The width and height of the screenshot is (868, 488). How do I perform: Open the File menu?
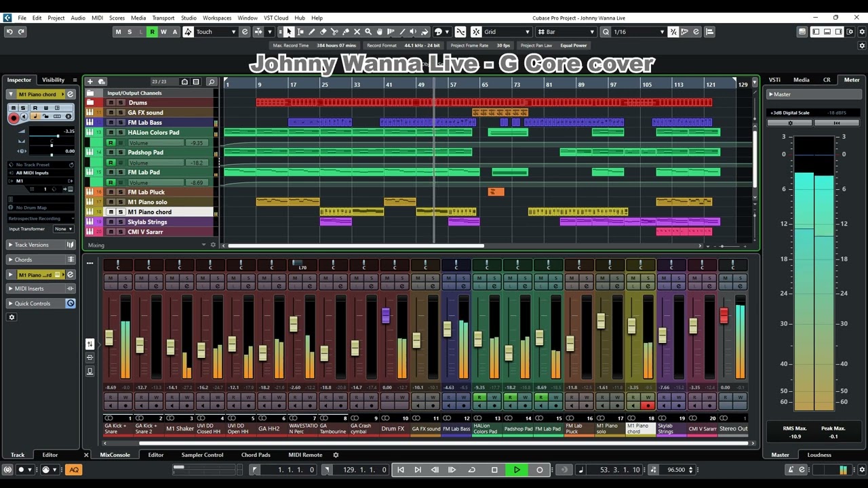coord(22,18)
